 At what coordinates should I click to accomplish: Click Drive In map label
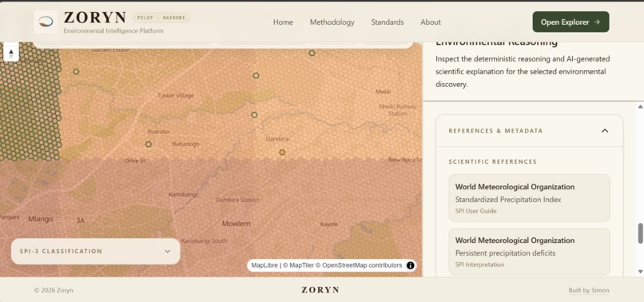coord(135,161)
